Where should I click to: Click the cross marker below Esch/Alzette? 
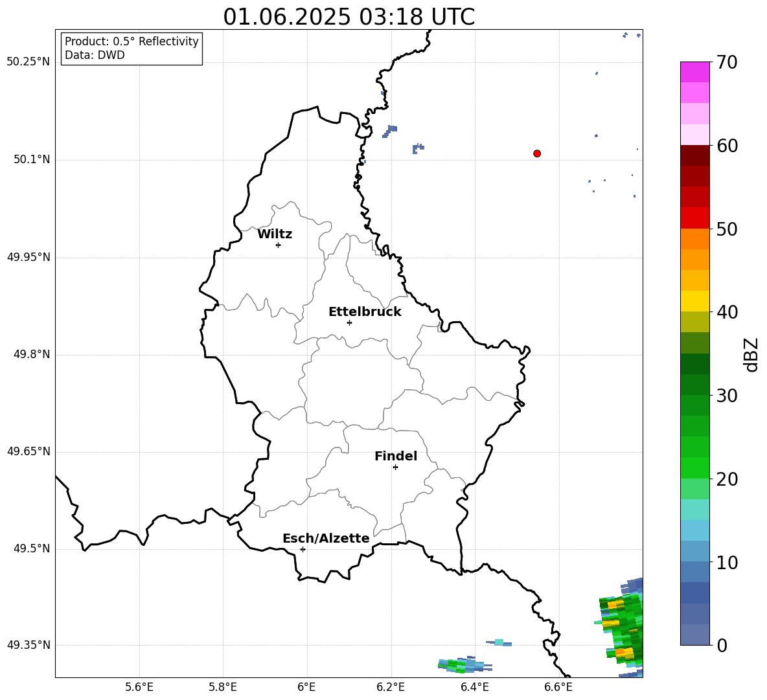(303, 549)
